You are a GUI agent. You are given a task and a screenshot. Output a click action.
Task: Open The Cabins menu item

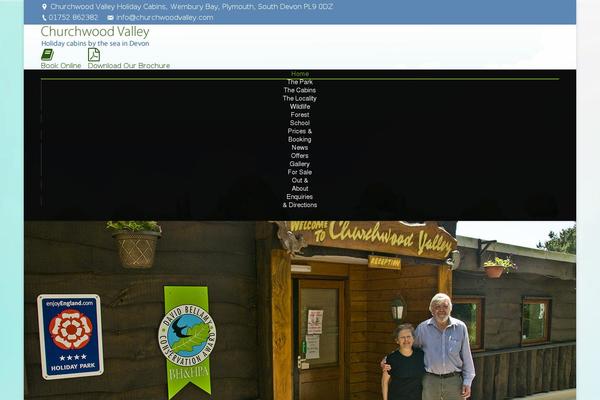pos(300,90)
